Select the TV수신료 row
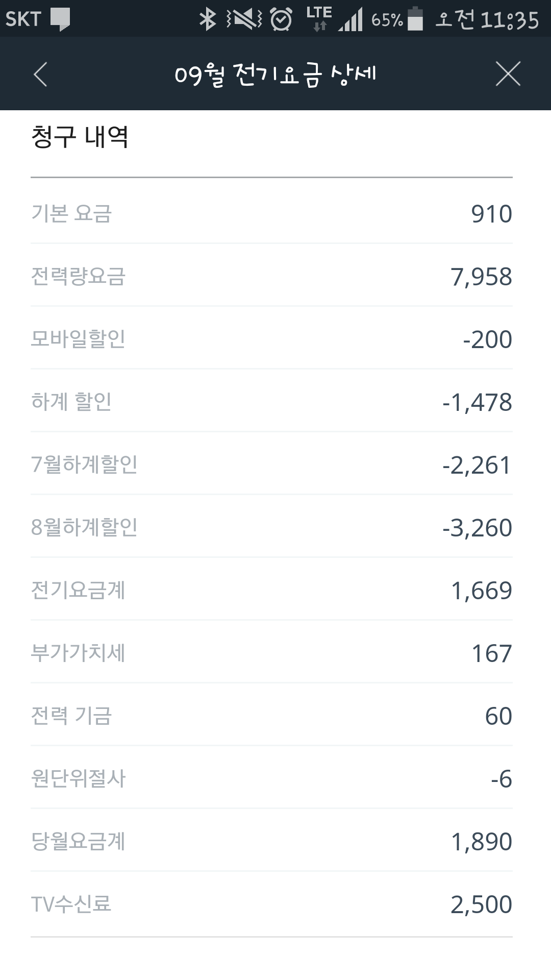 271,904
